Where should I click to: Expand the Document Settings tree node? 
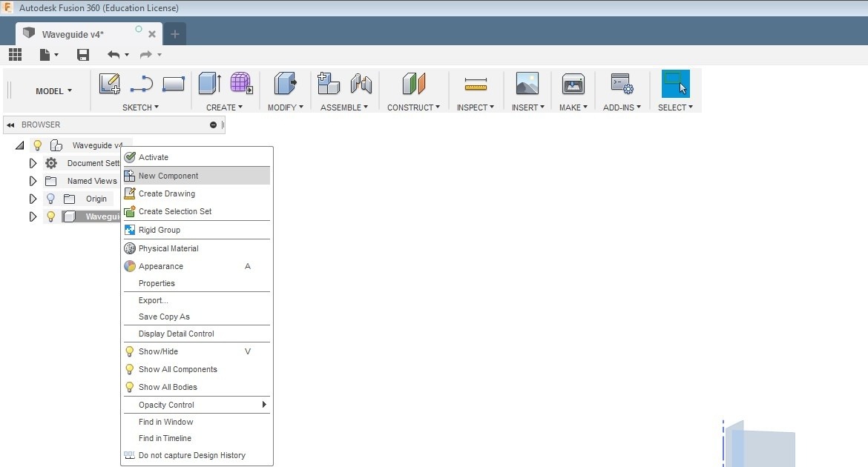(33, 163)
